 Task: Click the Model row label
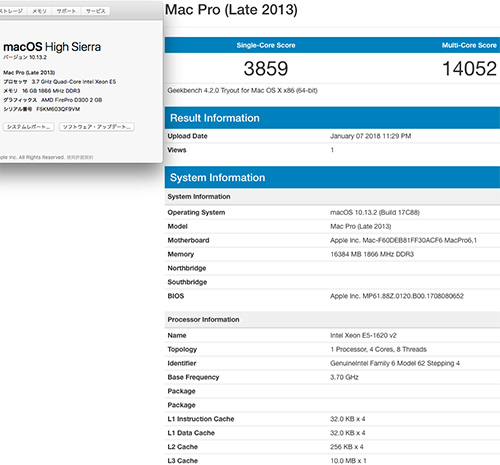click(x=177, y=226)
